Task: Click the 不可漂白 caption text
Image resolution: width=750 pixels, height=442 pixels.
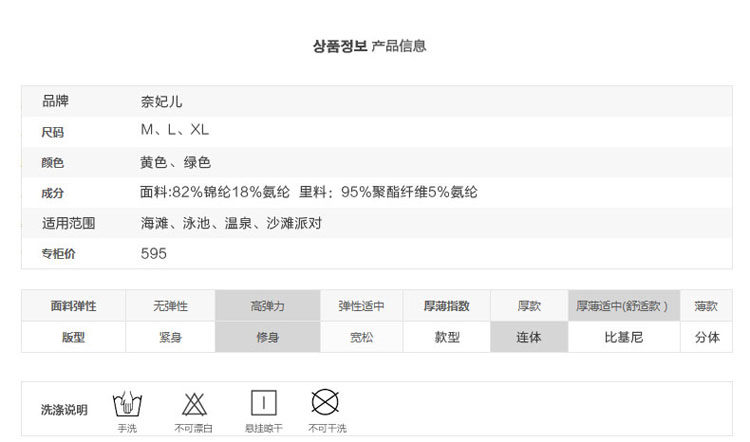Action: click(193, 429)
